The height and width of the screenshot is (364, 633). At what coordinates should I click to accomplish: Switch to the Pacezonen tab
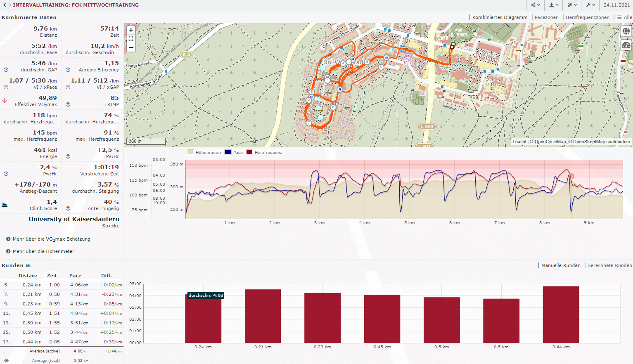click(546, 17)
